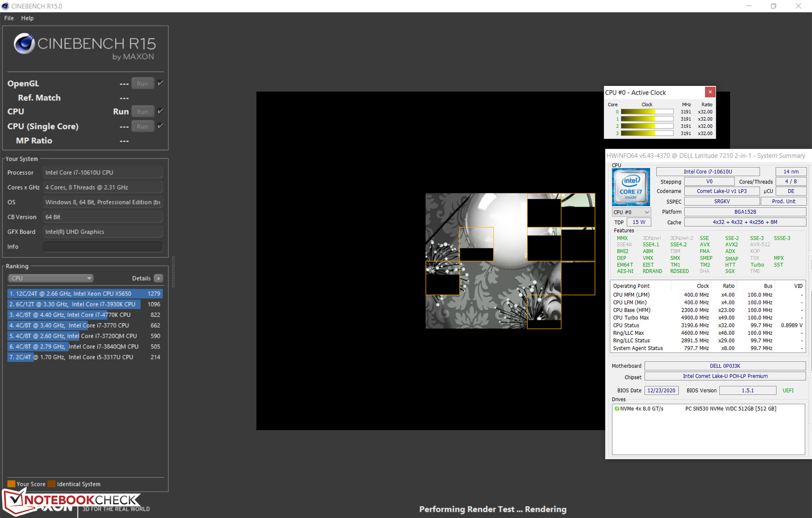Open the Help menu
This screenshot has height=518, width=812.
(x=27, y=18)
